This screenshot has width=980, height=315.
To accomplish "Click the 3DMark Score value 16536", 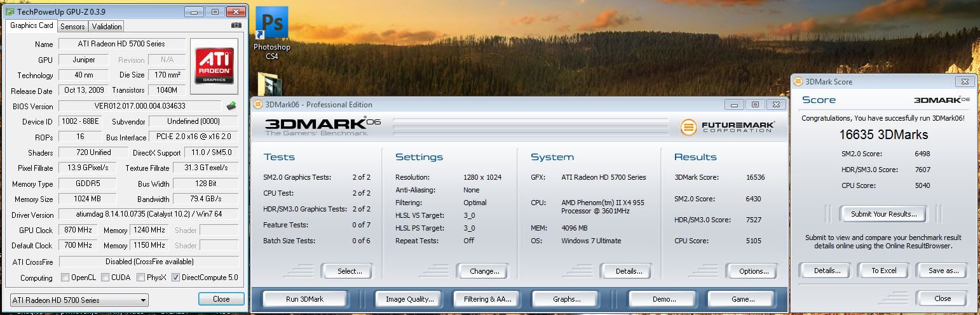I will coord(756,177).
